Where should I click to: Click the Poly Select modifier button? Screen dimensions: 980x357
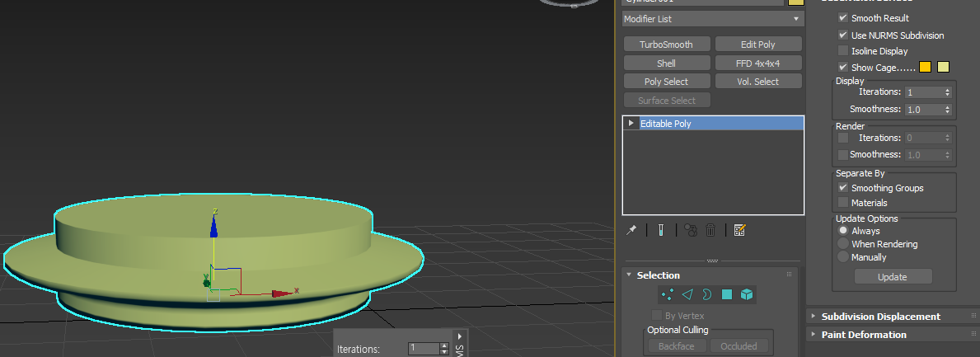click(667, 82)
